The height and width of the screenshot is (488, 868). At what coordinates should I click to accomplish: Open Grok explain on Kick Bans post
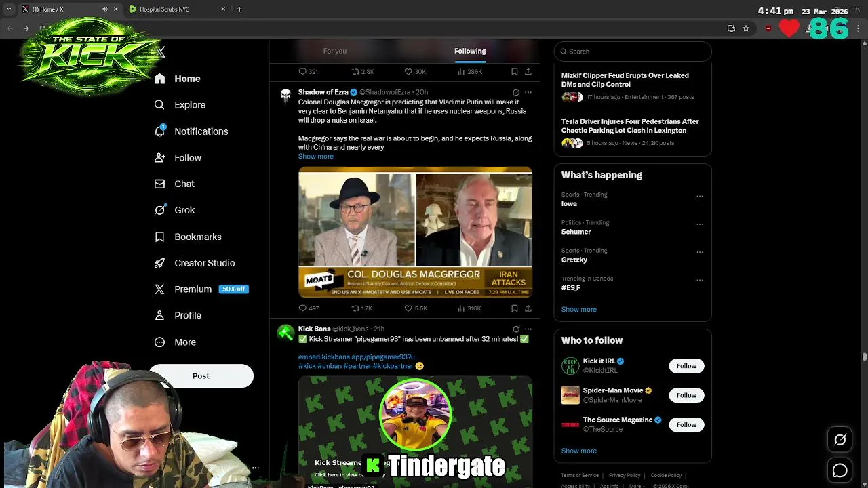point(516,329)
